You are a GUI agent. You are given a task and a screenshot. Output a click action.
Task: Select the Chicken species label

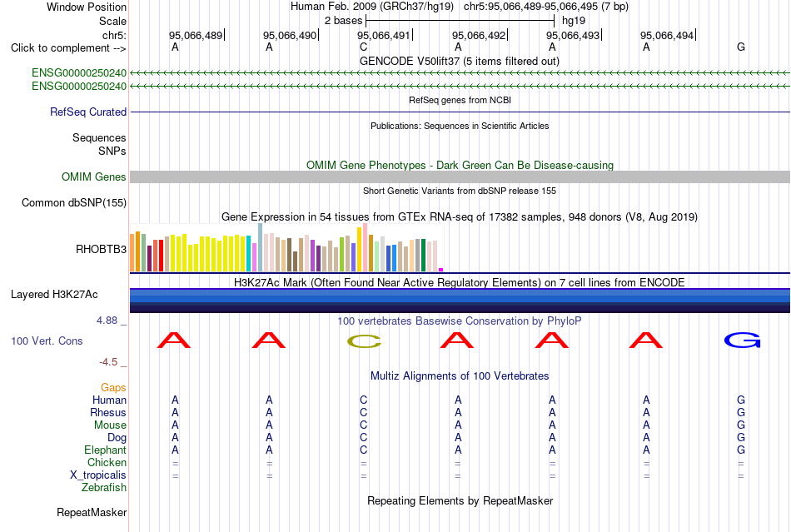click(107, 462)
